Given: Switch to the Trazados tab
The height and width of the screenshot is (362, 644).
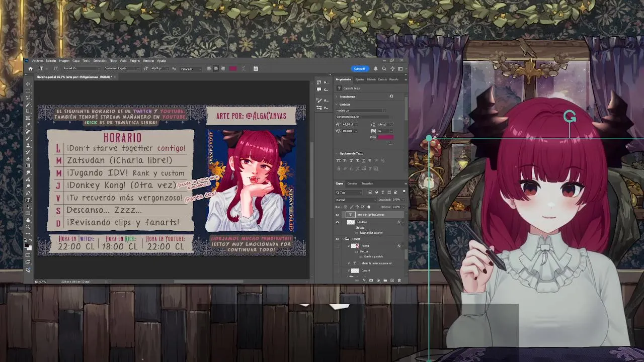Looking at the screenshot, I should [x=367, y=184].
